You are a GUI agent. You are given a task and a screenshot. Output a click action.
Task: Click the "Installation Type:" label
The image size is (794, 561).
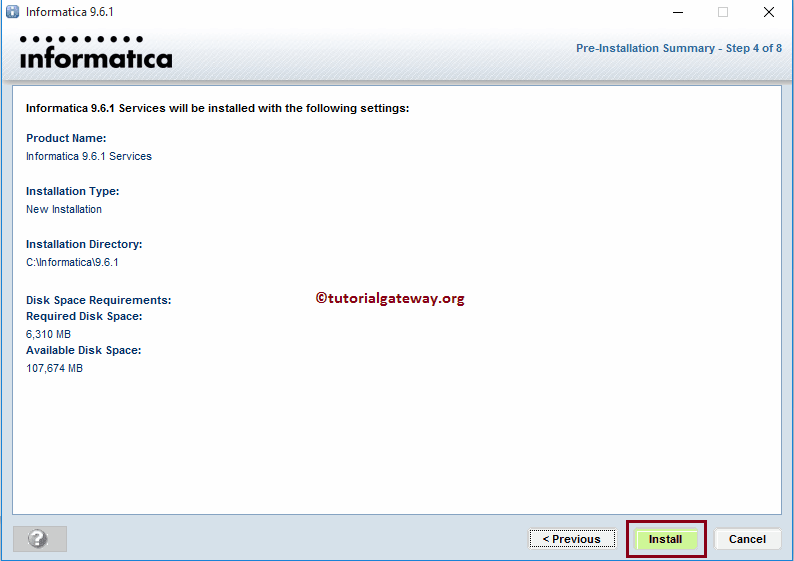[x=73, y=191]
